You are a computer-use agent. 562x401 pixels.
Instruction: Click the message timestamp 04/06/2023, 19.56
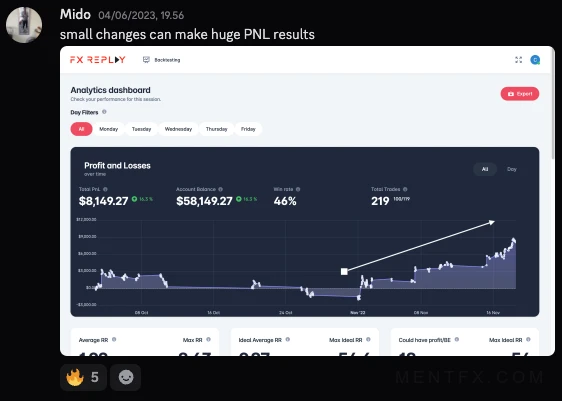[x=141, y=15]
